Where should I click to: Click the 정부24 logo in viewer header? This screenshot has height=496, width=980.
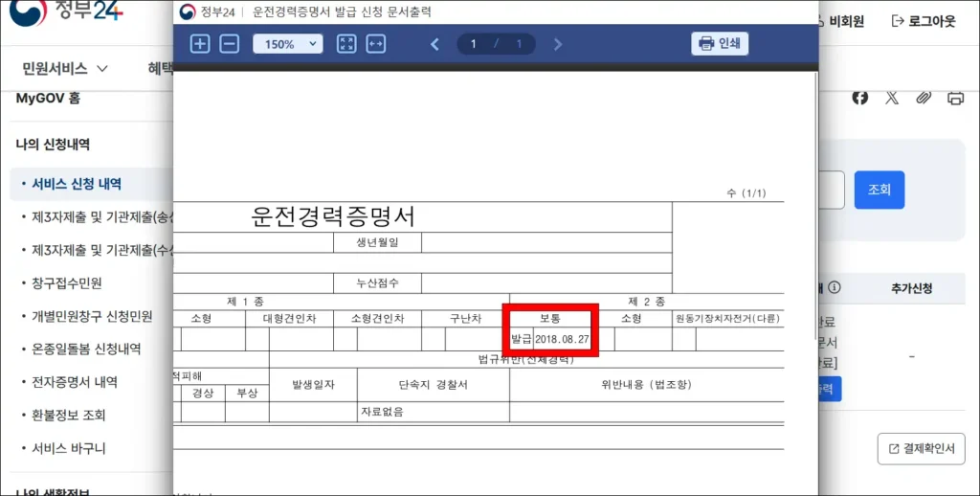click(x=207, y=11)
